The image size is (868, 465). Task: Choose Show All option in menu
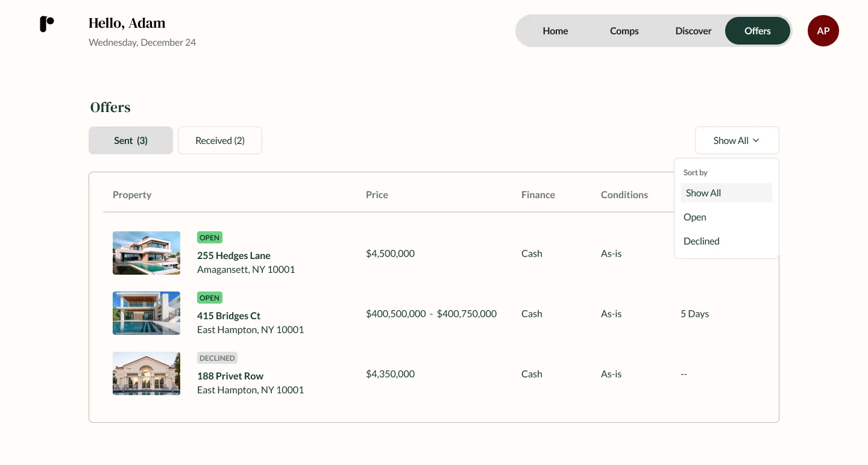click(x=703, y=193)
